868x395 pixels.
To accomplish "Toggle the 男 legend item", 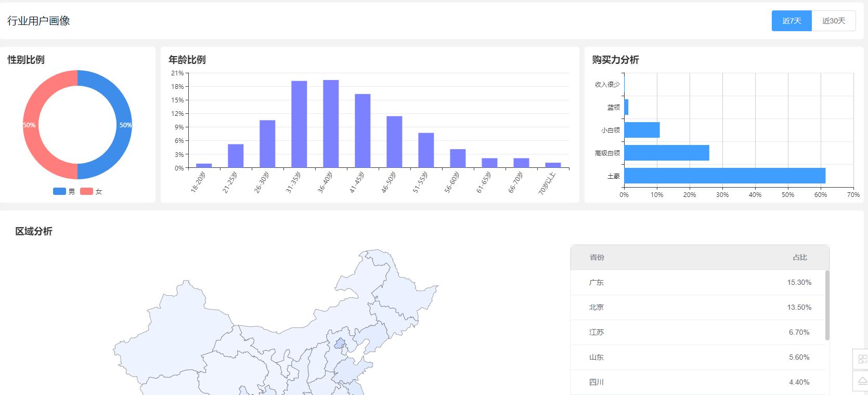I will click(64, 191).
